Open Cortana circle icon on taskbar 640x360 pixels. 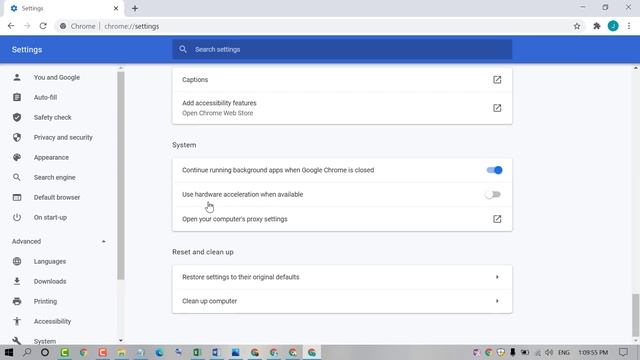(x=45, y=352)
